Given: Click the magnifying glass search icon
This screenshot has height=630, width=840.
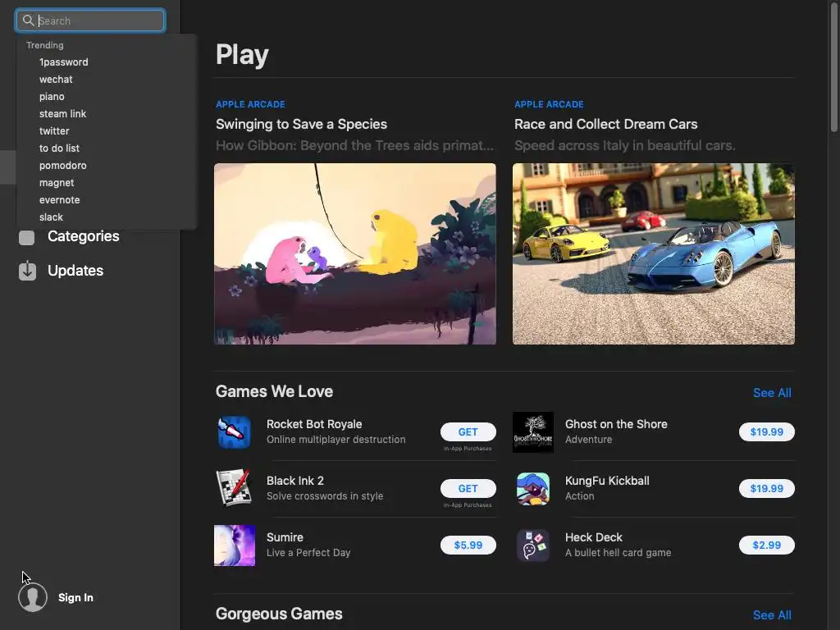Looking at the screenshot, I should (28, 21).
